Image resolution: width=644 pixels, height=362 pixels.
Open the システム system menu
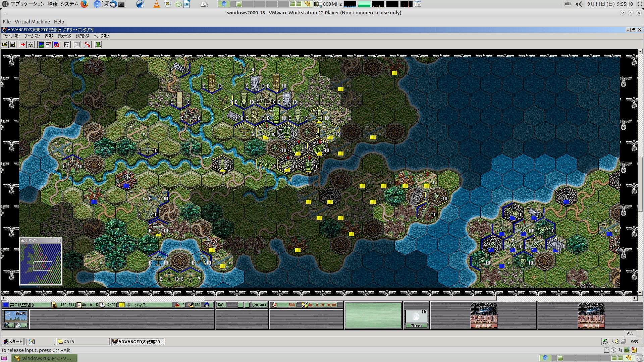pyautogui.click(x=69, y=4)
